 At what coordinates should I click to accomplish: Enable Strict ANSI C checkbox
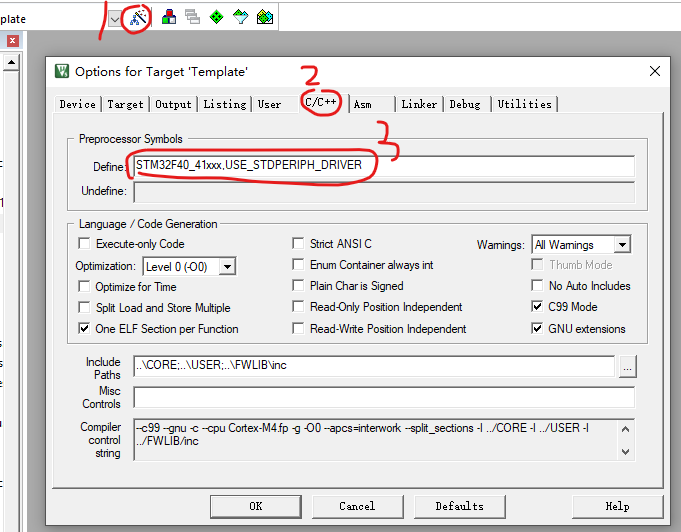pyautogui.click(x=298, y=243)
